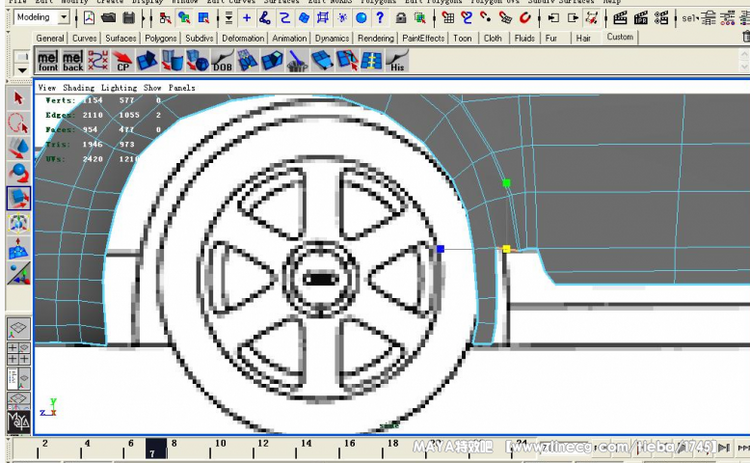Viewport: 750px width, 463px height.
Task: Toggle the lock current selection icon
Action: [x=401, y=18]
